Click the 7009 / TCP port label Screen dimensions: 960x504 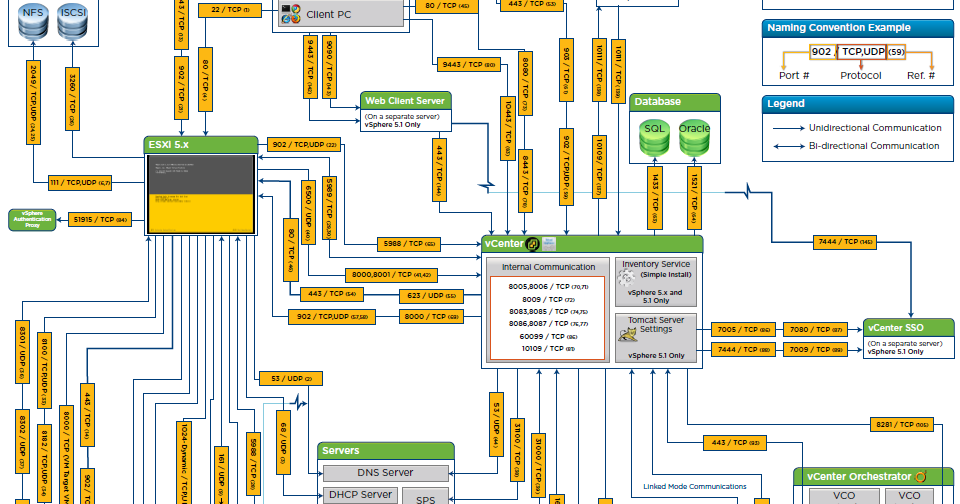pos(816,350)
